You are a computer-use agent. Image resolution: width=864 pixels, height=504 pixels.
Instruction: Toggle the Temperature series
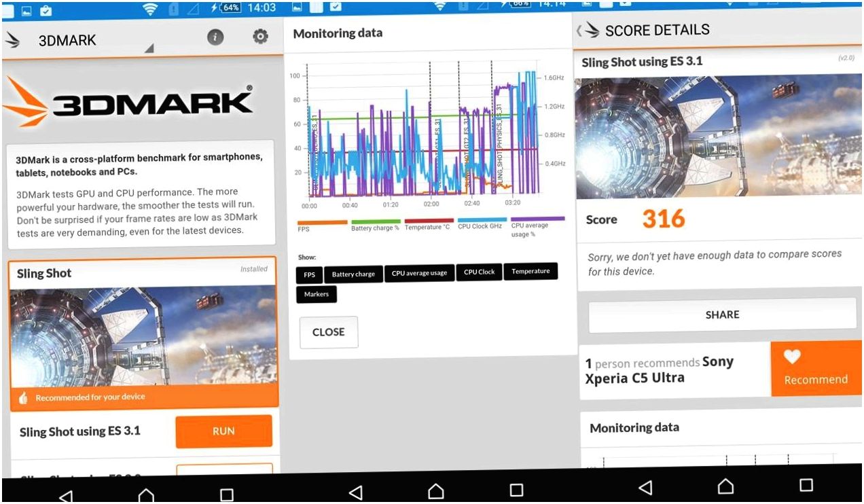click(530, 272)
